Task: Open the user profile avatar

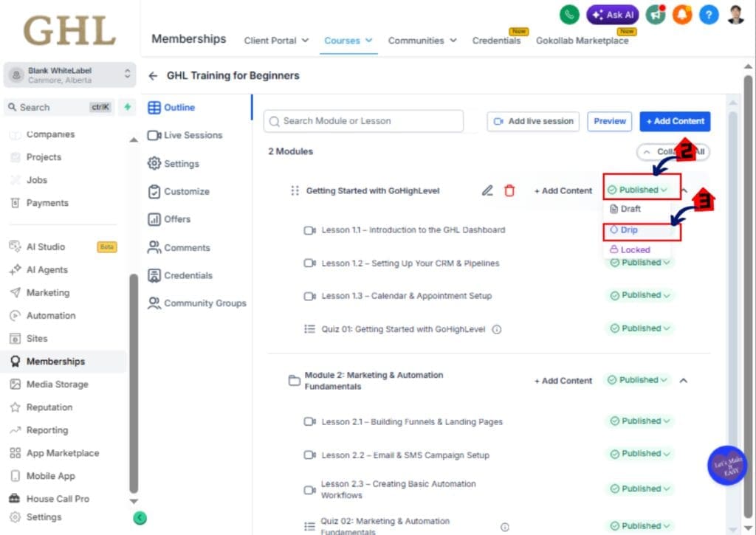Action: point(736,15)
